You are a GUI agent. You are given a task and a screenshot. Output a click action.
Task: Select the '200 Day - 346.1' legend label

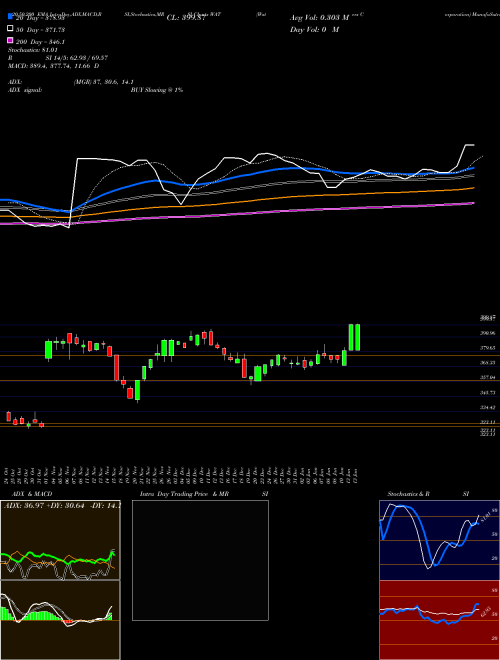tap(40, 42)
